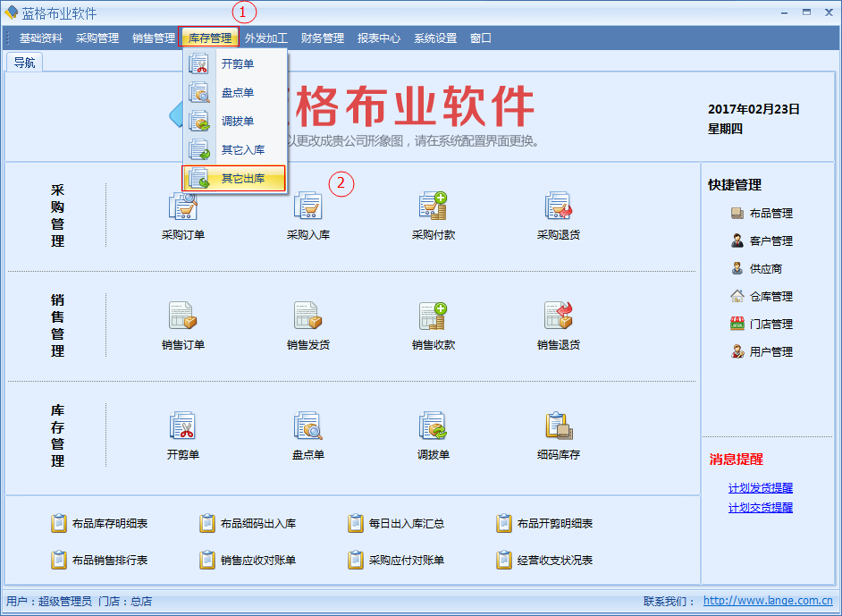
Task: Open the 销售订单 sales order icon
Action: click(183, 316)
